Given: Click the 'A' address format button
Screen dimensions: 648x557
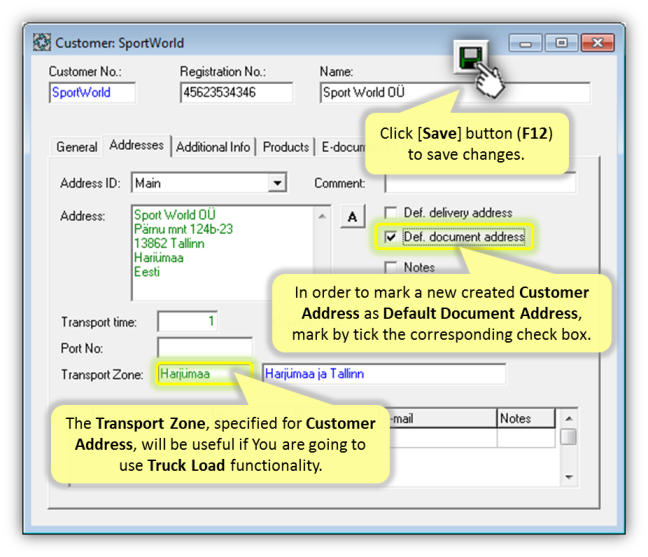Looking at the screenshot, I should click(353, 217).
